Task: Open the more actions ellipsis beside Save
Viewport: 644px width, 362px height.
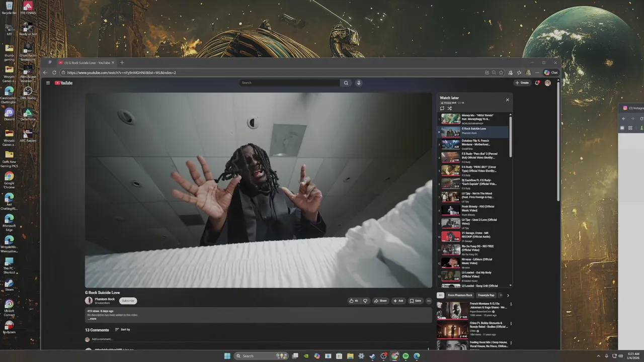Action: (x=429, y=301)
